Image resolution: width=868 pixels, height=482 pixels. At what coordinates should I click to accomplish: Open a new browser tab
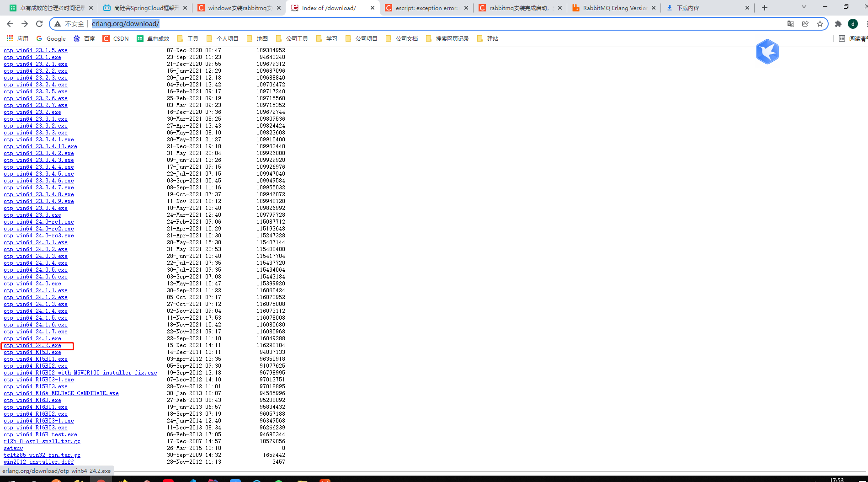764,8
